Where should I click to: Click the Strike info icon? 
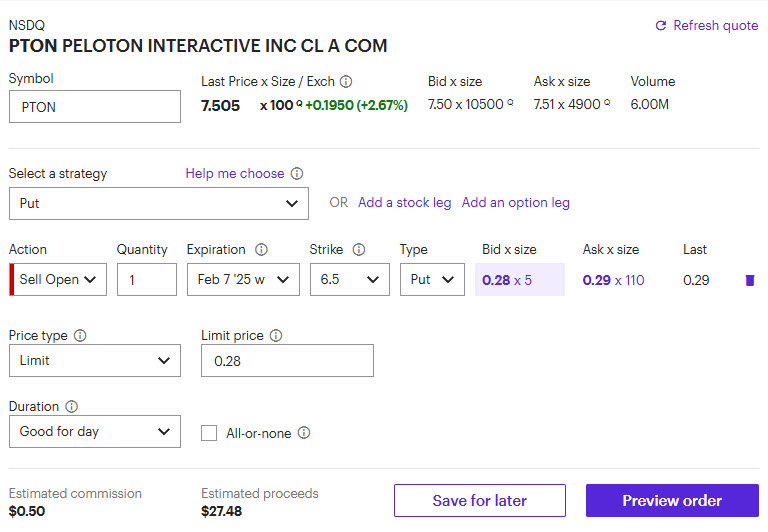click(x=359, y=250)
